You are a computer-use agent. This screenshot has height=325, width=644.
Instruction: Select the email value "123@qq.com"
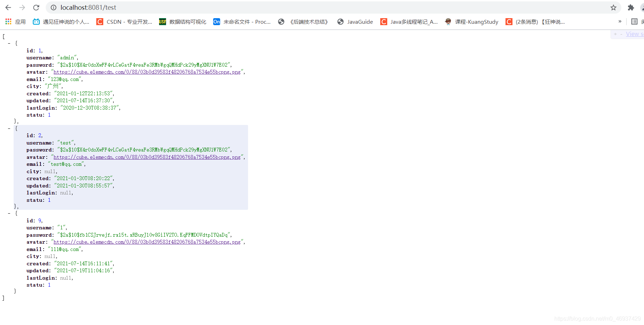(65, 79)
